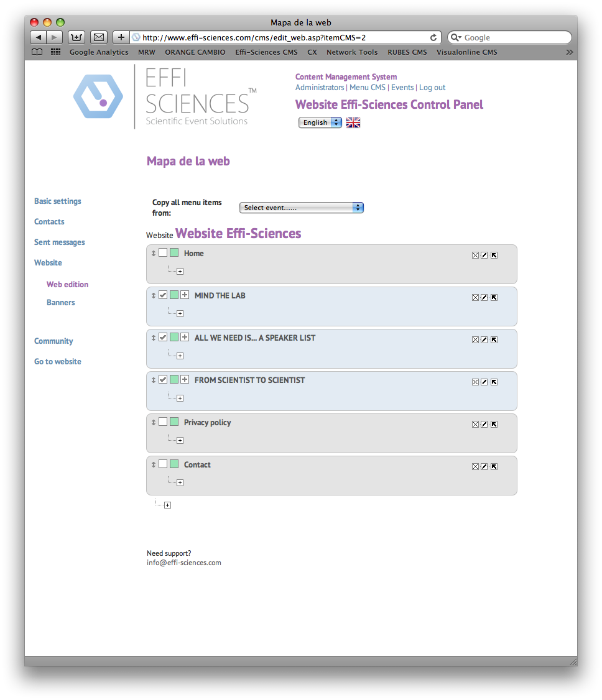The image size is (602, 700).
Task: Grab the reorder handle of Home row
Action: coord(153,253)
